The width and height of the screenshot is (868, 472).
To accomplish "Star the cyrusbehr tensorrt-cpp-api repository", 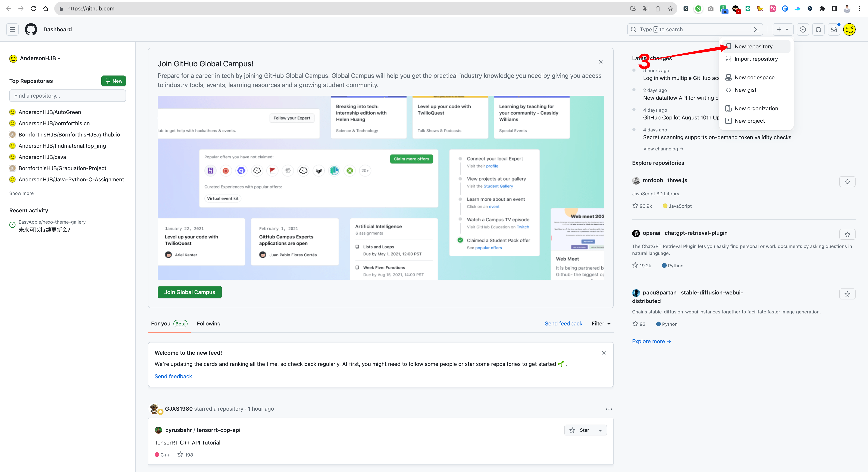I will click(579, 430).
